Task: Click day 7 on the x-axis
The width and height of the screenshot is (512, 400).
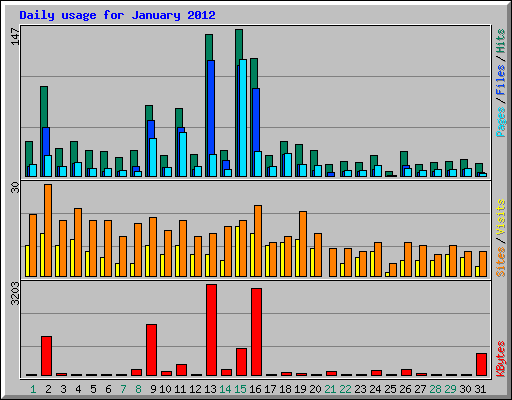Action: pyautogui.click(x=123, y=389)
